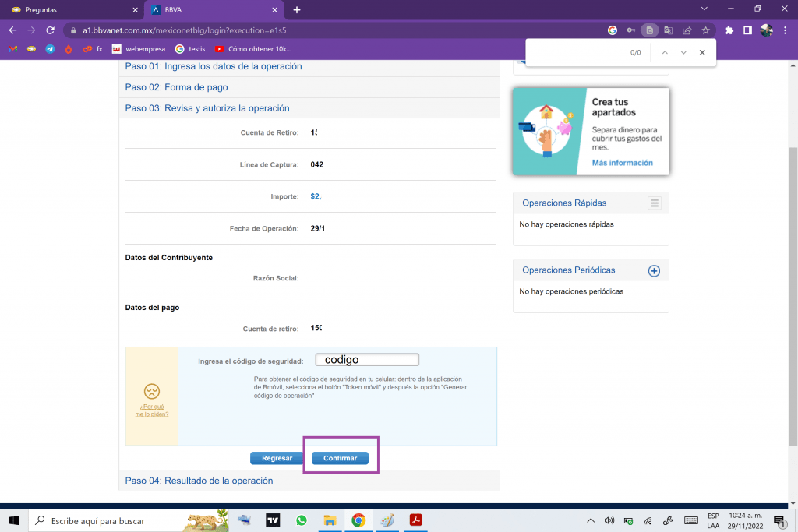
Task: Switch to the BBVA browser tab
Action: click(214, 9)
